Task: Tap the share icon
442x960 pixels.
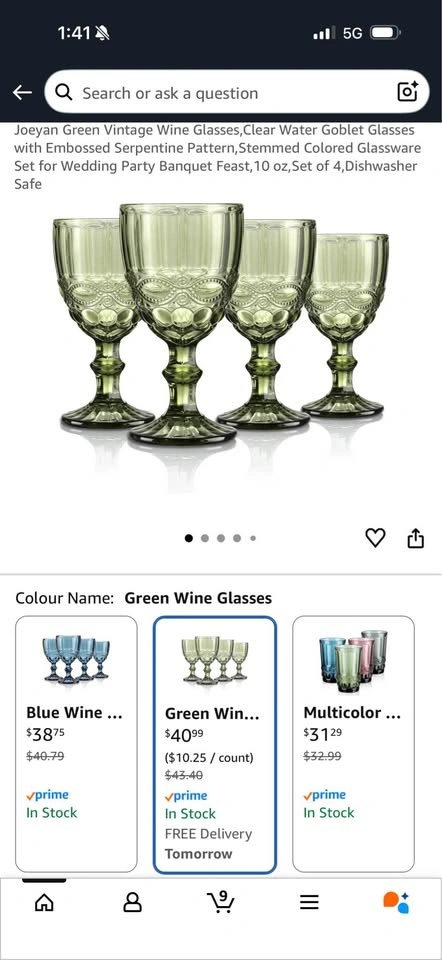Action: pos(416,538)
